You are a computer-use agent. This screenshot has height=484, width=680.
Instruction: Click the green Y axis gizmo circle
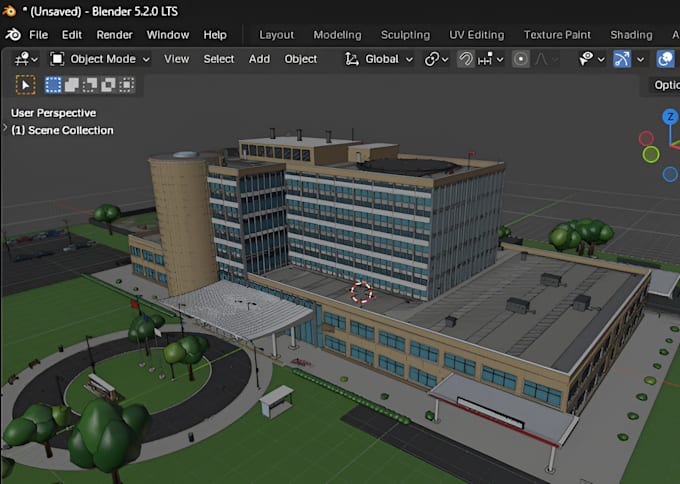coord(651,154)
